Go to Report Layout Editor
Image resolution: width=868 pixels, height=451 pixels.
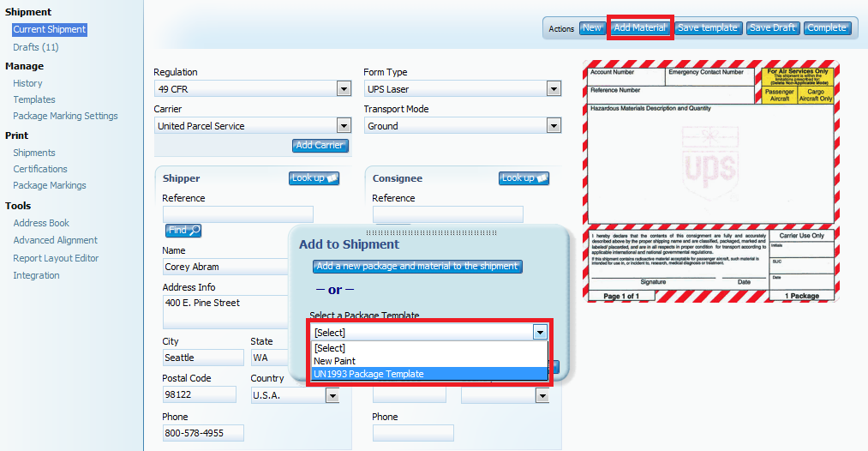point(56,258)
